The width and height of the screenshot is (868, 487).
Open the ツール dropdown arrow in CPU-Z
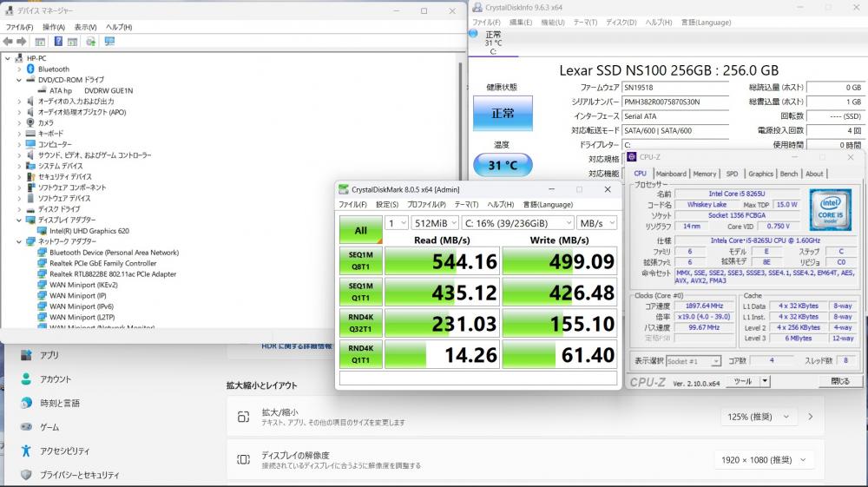pyautogui.click(x=765, y=381)
